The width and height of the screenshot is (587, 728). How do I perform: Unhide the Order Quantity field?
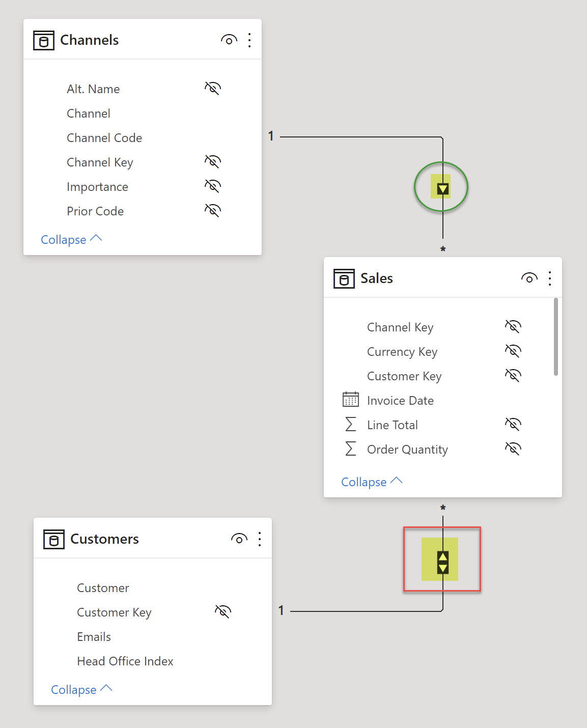coord(513,449)
